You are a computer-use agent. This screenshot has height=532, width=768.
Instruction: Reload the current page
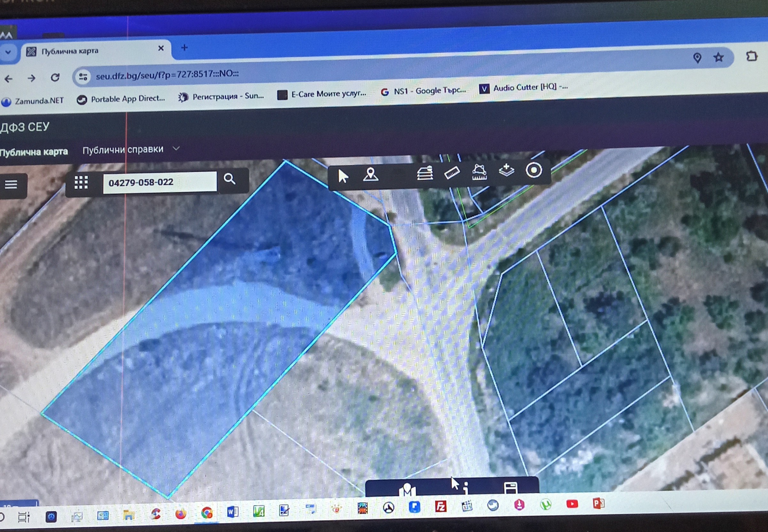pos(55,77)
